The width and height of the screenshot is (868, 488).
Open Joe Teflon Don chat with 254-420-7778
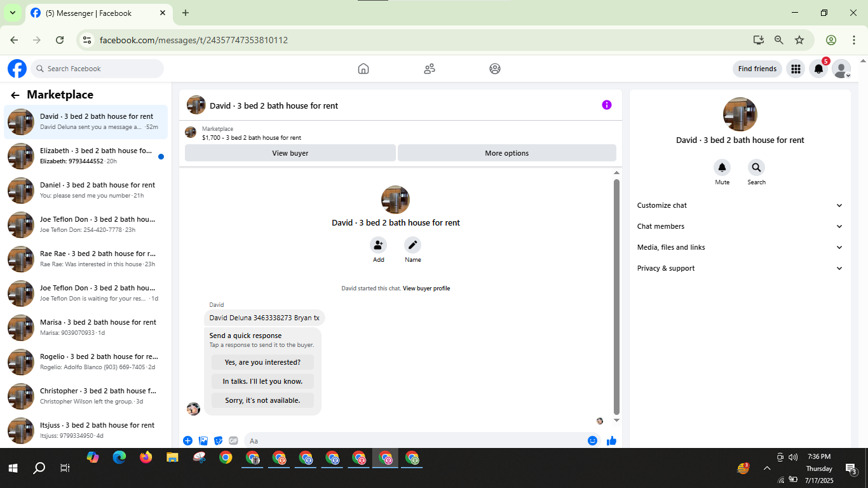pos(86,224)
